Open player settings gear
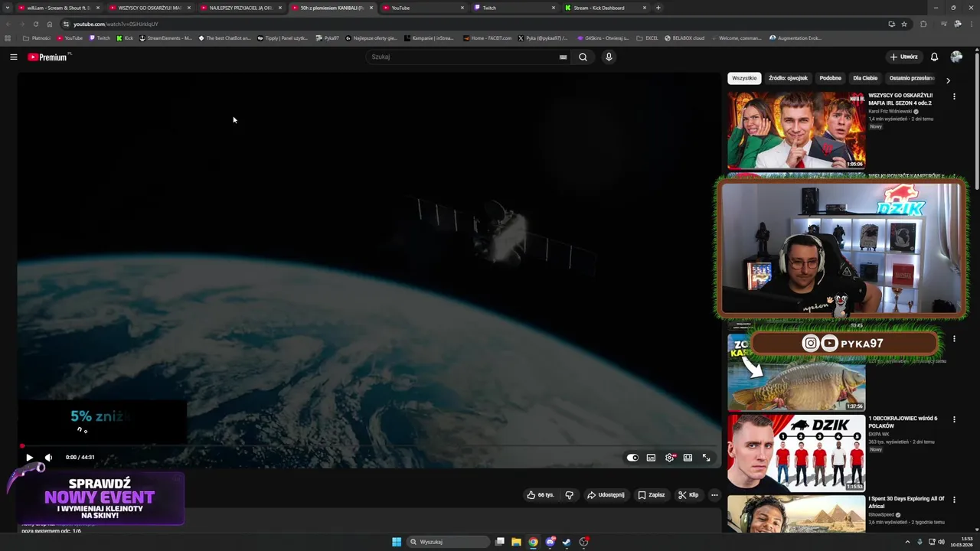This screenshot has height=551, width=980. click(670, 458)
